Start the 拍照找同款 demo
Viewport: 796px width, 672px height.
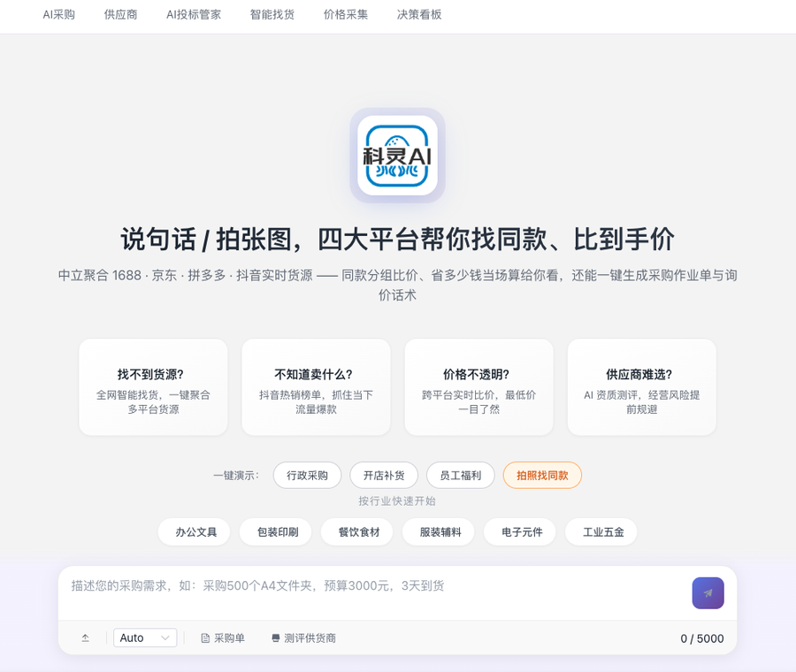(x=542, y=476)
